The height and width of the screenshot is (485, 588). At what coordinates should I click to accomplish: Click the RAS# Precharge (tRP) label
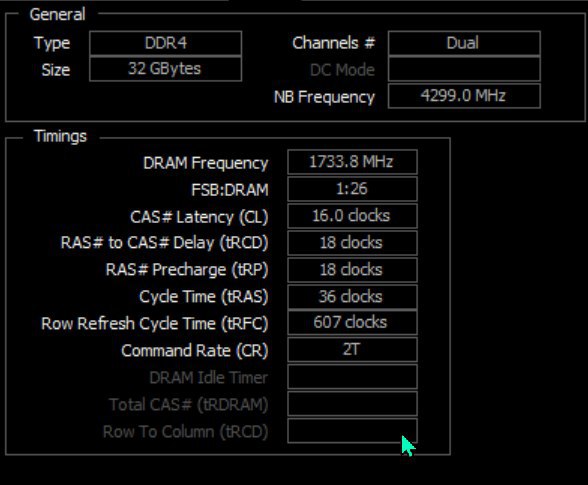click(x=187, y=270)
